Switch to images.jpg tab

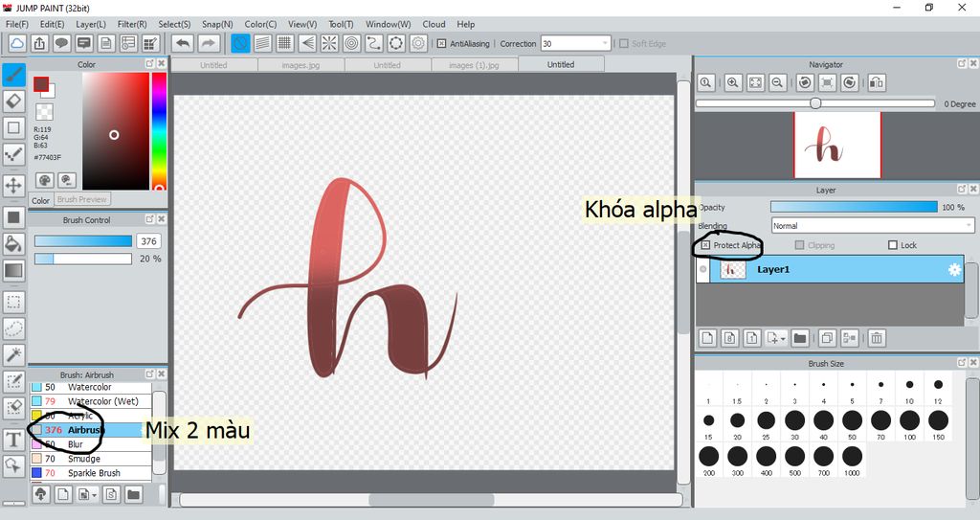click(301, 64)
